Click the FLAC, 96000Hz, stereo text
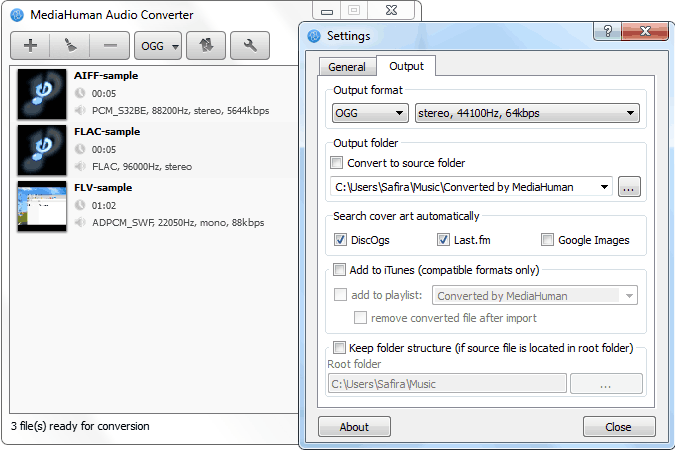 click(x=142, y=167)
